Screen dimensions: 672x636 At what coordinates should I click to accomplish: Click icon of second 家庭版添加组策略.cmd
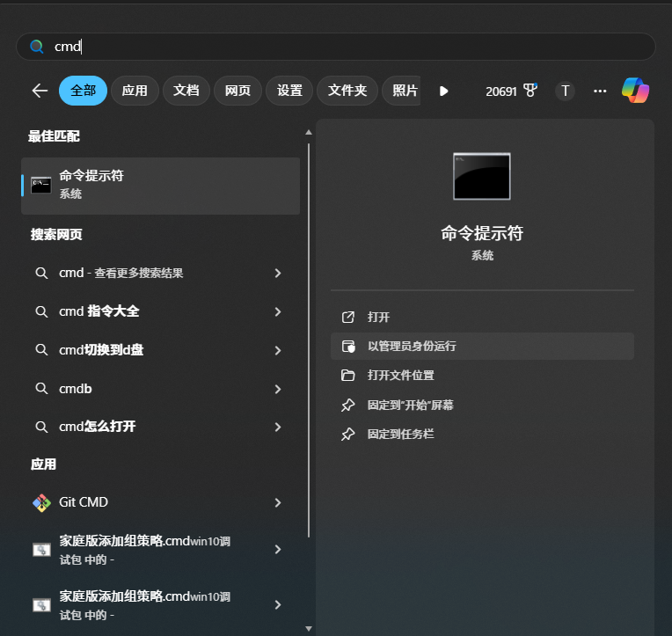click(41, 605)
